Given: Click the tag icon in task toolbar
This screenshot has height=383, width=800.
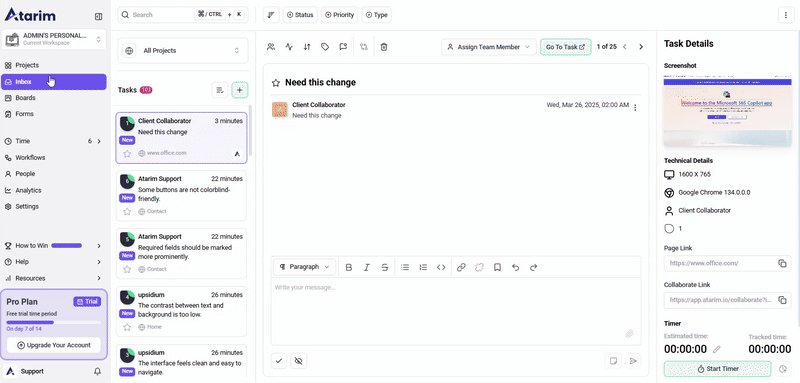Looking at the screenshot, I should (x=325, y=47).
